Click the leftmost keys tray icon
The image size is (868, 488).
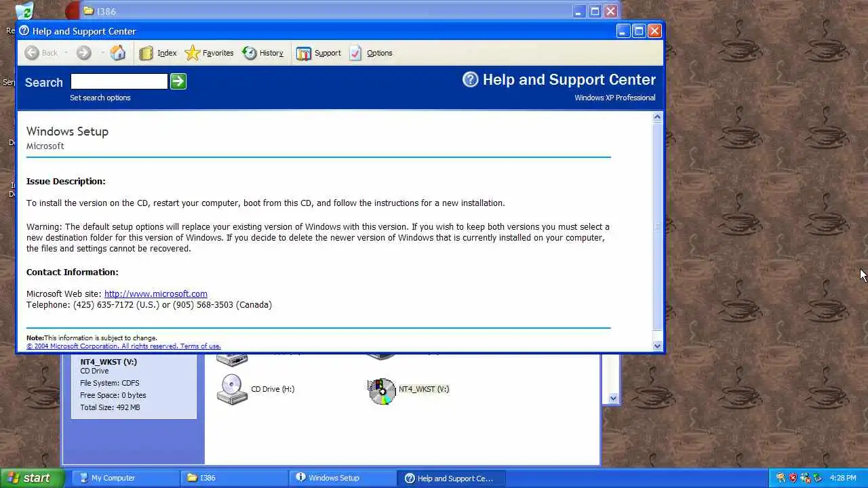click(x=781, y=478)
